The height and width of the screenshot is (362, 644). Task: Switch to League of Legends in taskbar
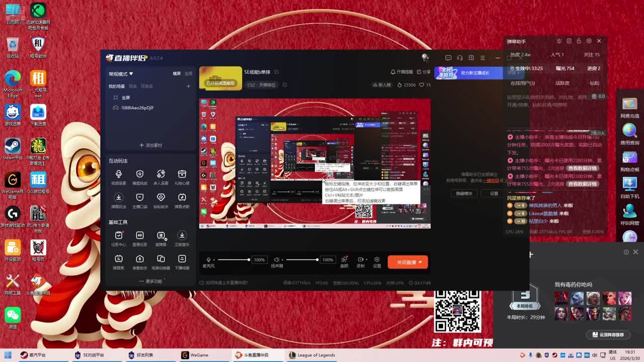point(312,355)
